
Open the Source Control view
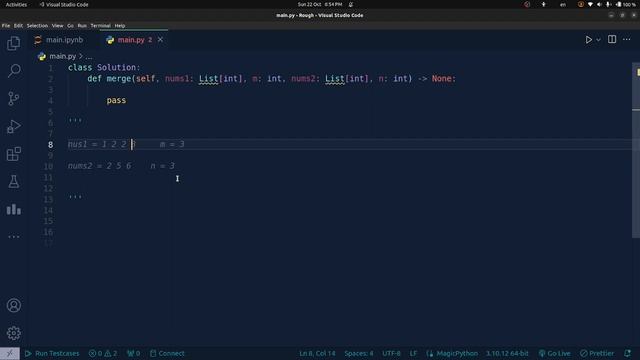point(13,98)
